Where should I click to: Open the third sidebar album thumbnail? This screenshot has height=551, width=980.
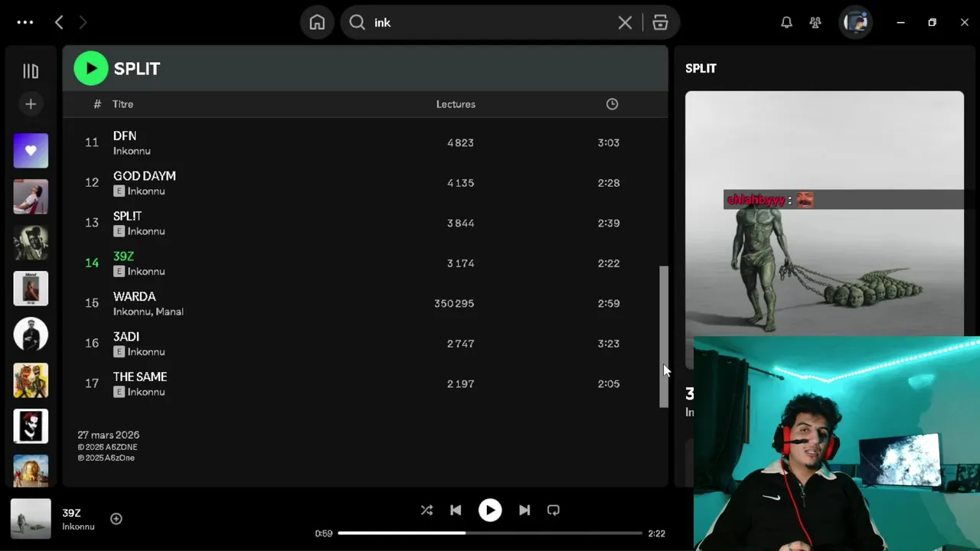(31, 243)
